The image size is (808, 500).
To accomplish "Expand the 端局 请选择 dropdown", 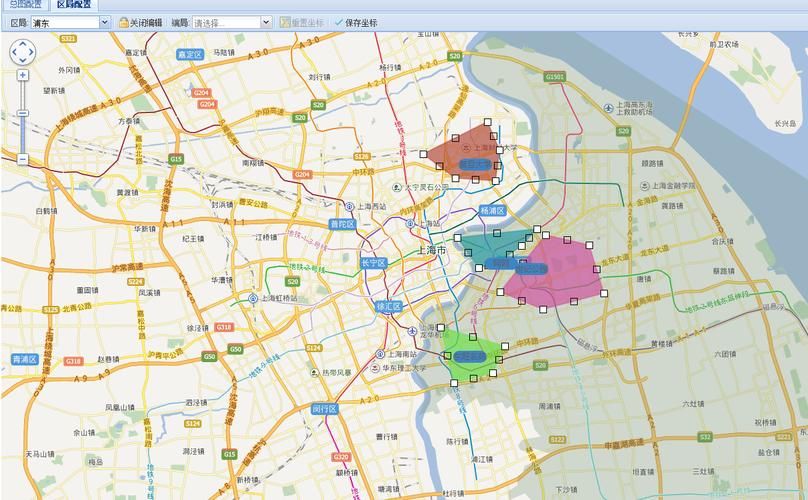I will click(231, 22).
